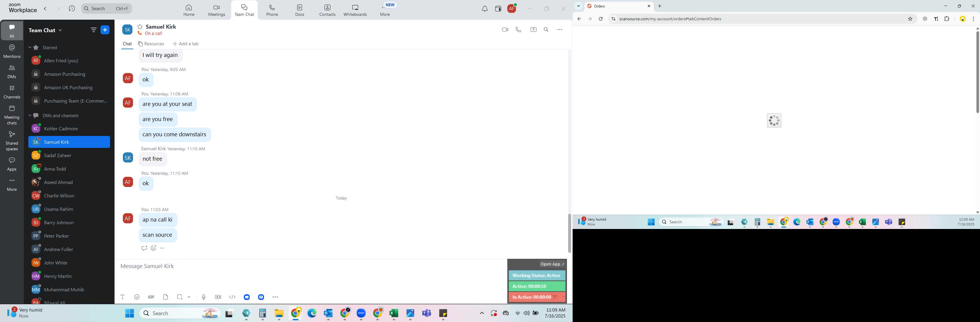
Task: Open more actions for scan source message
Action: pyautogui.click(x=163, y=248)
